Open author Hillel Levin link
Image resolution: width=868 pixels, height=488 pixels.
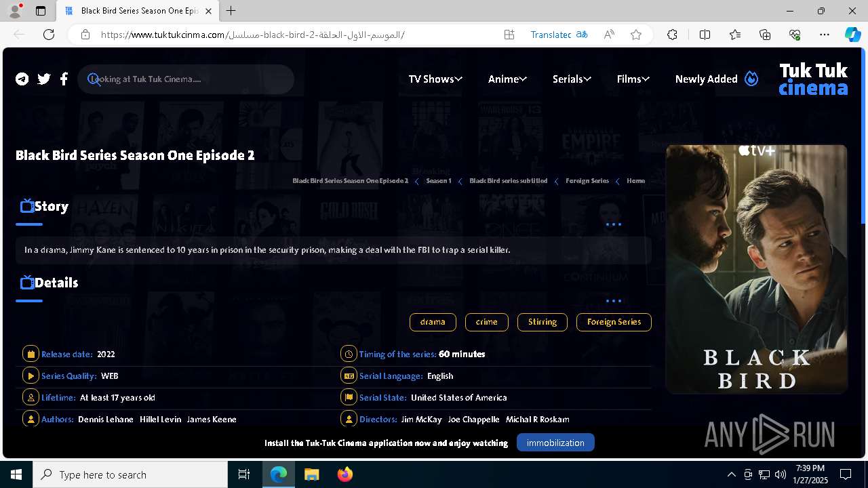pyautogui.click(x=160, y=420)
